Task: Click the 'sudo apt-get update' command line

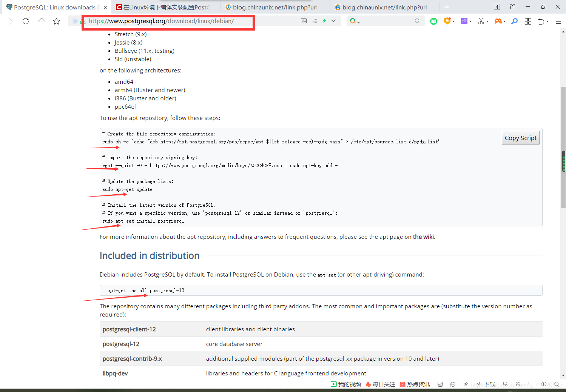Action: (127, 189)
